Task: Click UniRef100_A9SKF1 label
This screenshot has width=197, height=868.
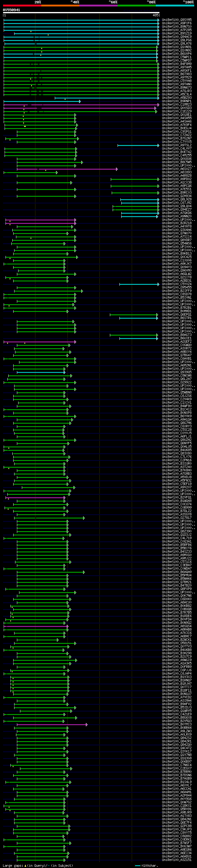Action: click(177, 71)
